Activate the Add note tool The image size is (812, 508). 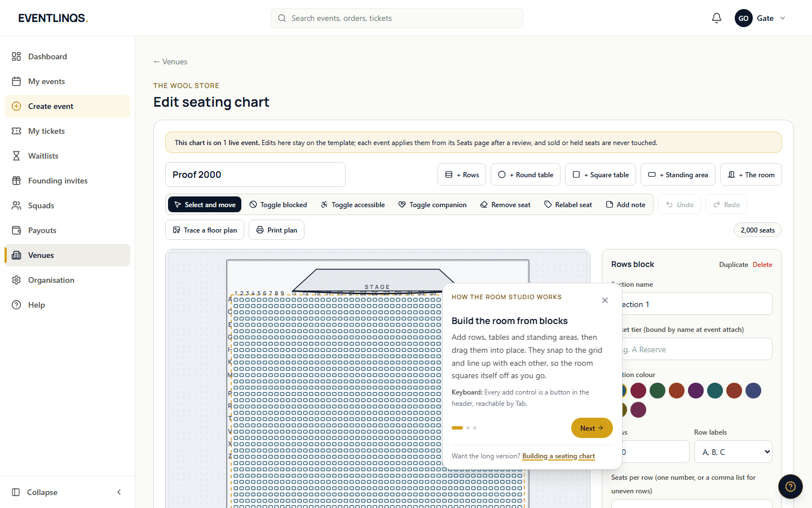(625, 204)
